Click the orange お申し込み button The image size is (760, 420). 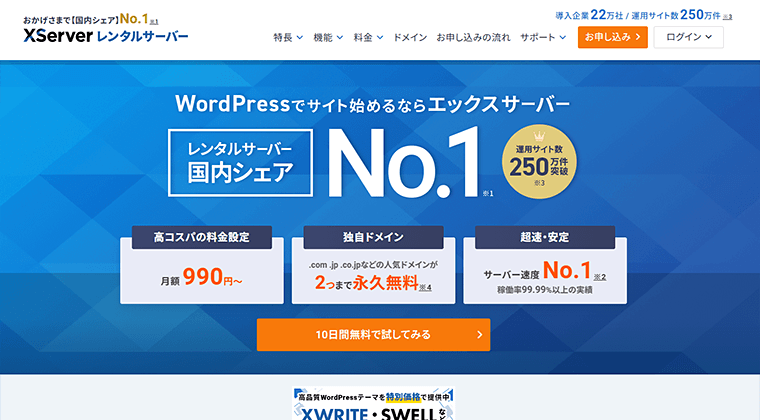[x=613, y=37]
